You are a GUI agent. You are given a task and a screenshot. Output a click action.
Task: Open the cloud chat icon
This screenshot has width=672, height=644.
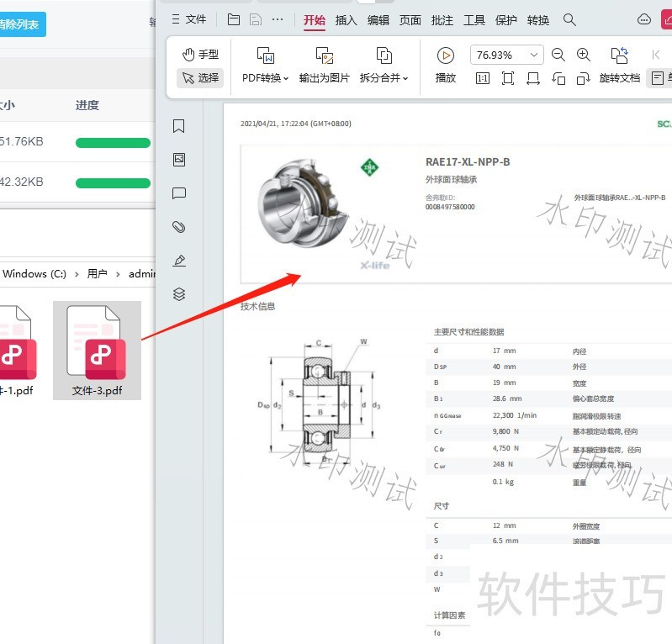(643, 19)
